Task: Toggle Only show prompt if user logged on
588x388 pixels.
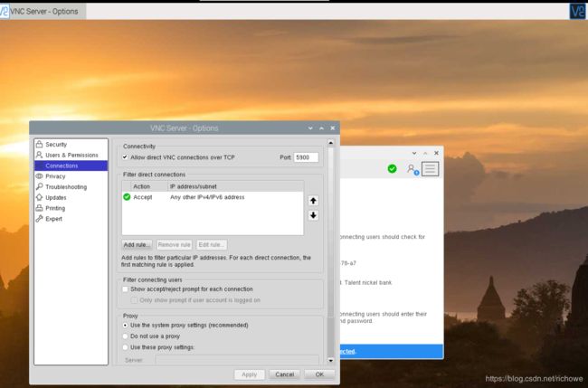Action: [x=134, y=300]
